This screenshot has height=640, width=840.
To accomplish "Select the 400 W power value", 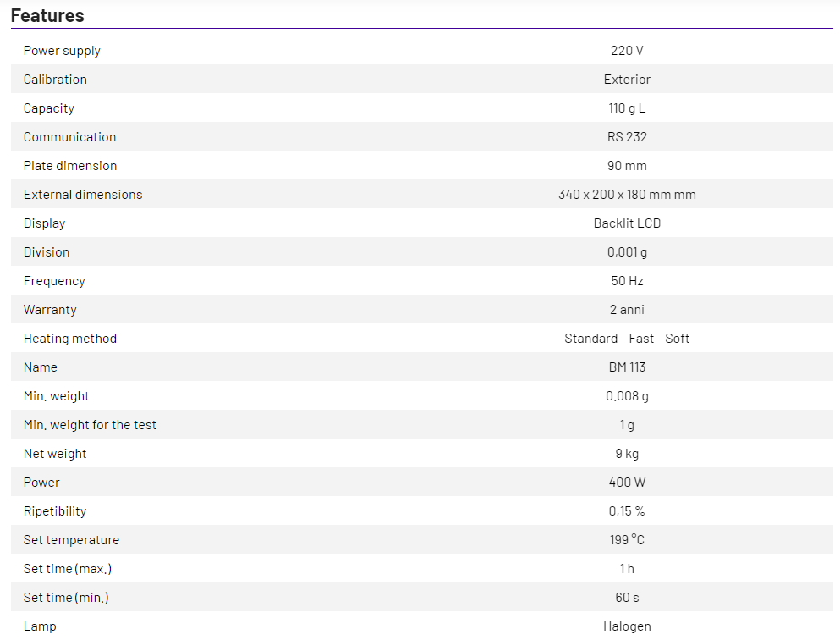I will (627, 483).
